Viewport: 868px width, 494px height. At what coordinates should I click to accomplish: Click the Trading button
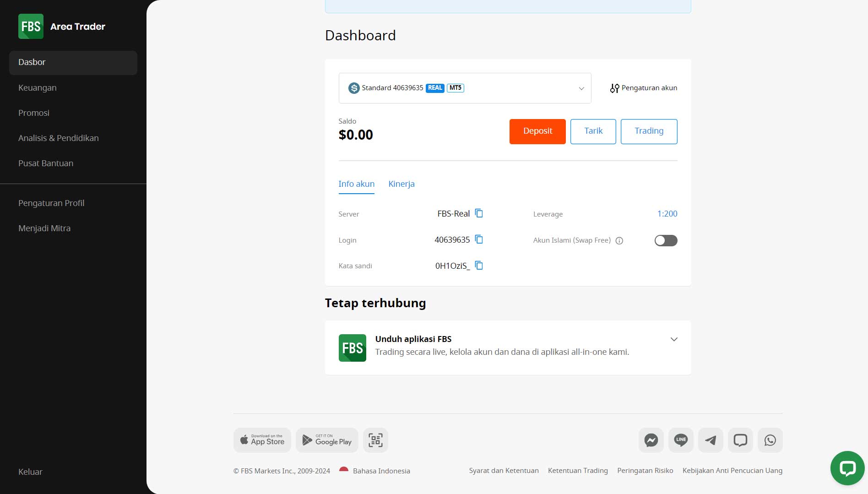click(649, 131)
